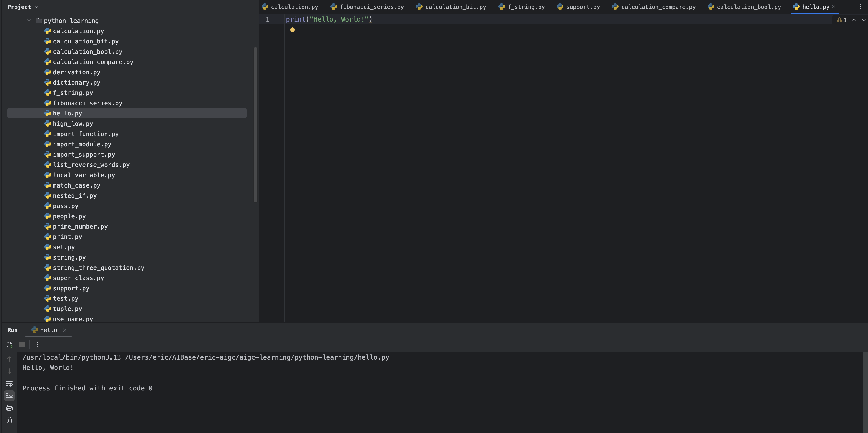This screenshot has height=433, width=868.
Task: Select calculation_compare.py in project tree
Action: (89, 62)
